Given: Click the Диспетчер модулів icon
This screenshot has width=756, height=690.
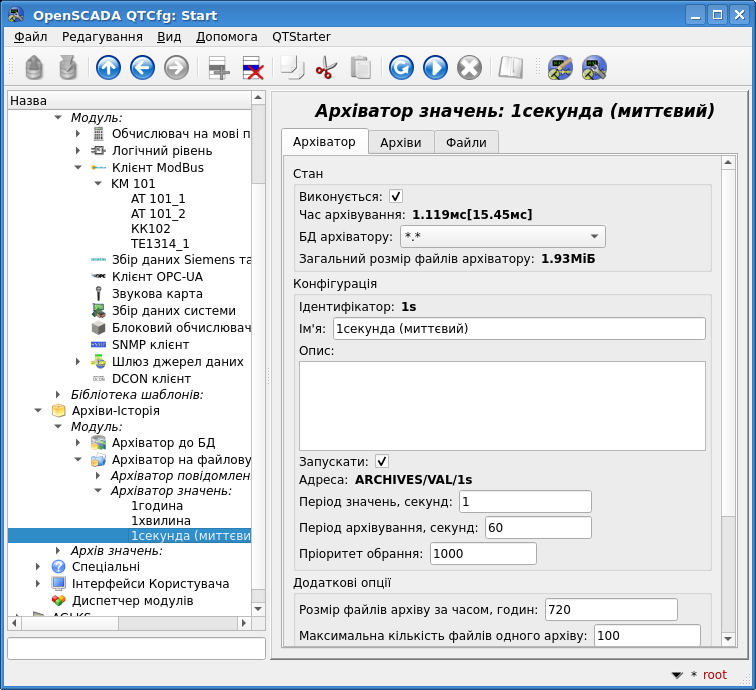Looking at the screenshot, I should coord(58,600).
